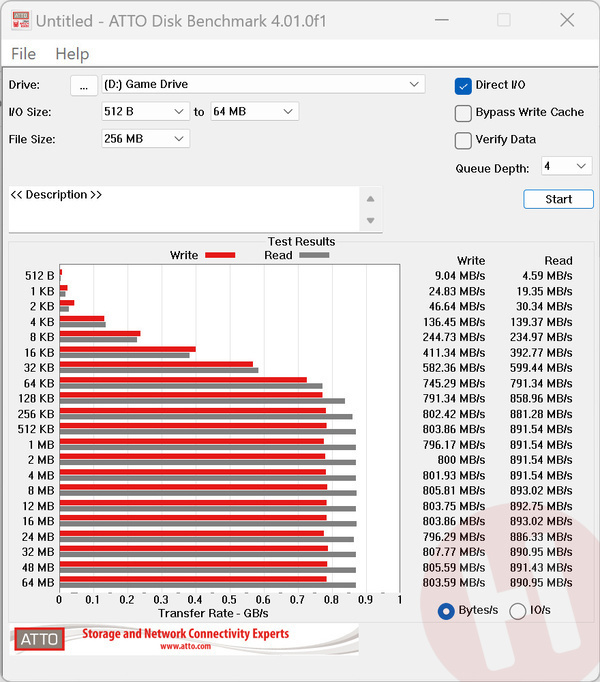Click the description scroll up arrow
Image resolution: width=600 pixels, height=682 pixels.
[x=370, y=198]
